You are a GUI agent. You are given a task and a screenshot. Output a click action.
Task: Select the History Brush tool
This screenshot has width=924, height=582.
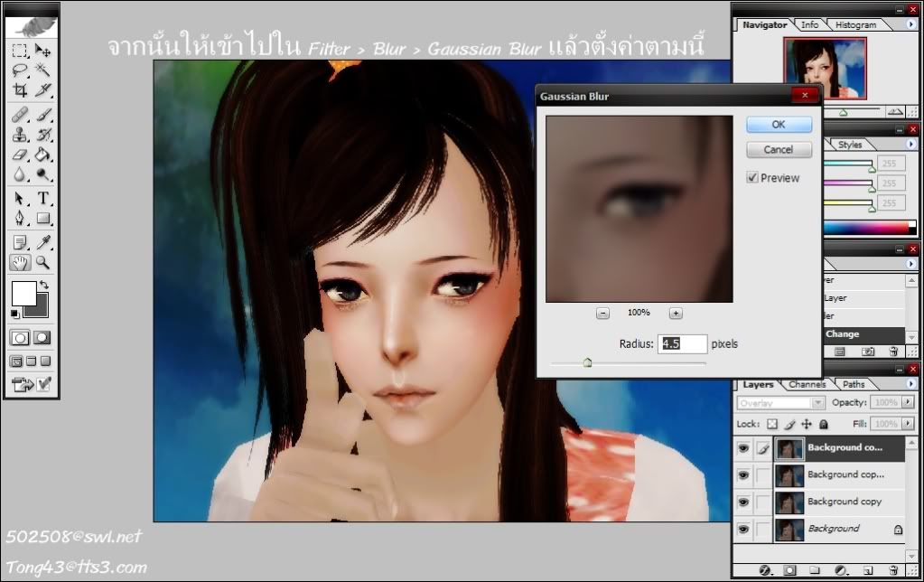42,135
